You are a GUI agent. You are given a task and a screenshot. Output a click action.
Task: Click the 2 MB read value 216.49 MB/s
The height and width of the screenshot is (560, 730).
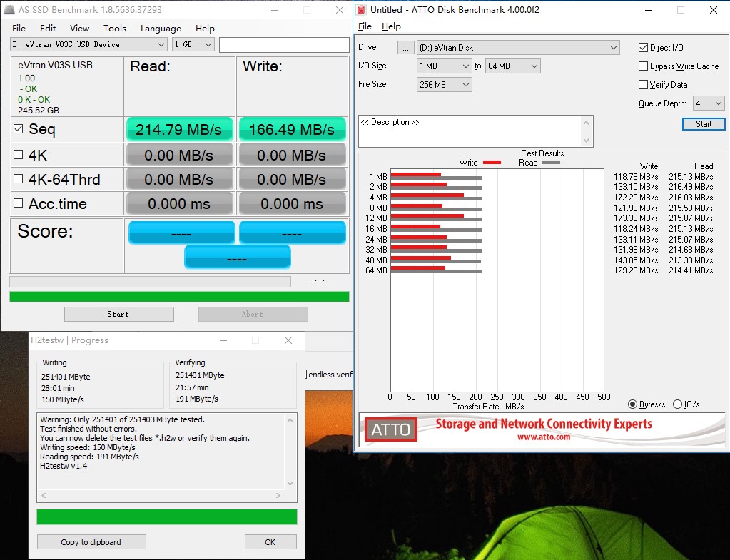click(691, 187)
